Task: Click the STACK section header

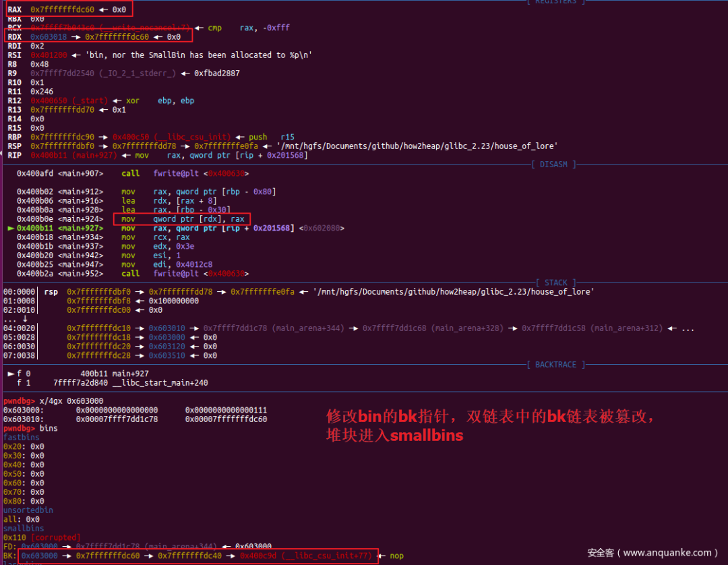Action: 555,282
